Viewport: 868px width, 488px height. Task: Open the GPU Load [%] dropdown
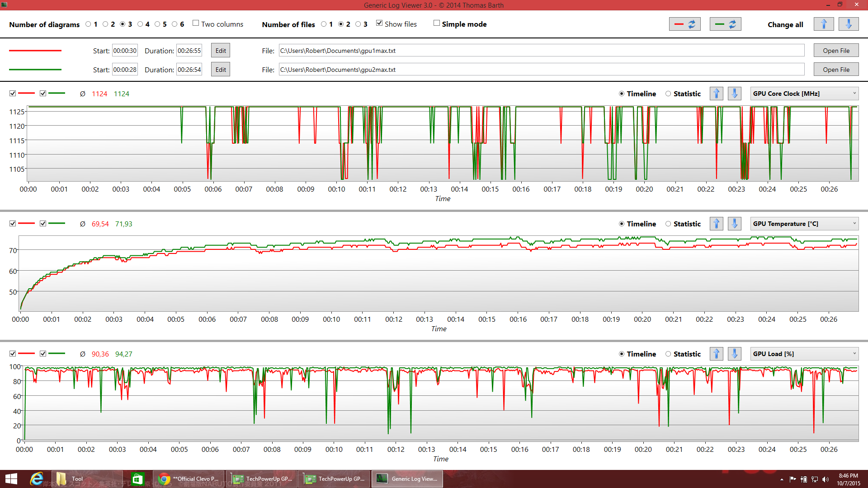click(x=804, y=354)
